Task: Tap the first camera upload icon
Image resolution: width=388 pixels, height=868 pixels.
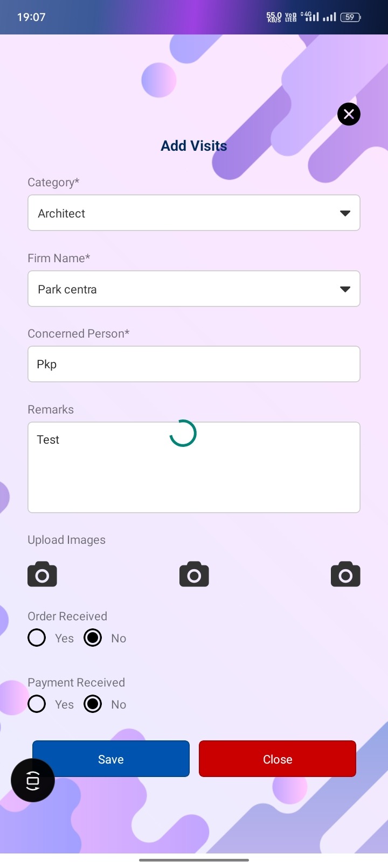Action: (42, 575)
